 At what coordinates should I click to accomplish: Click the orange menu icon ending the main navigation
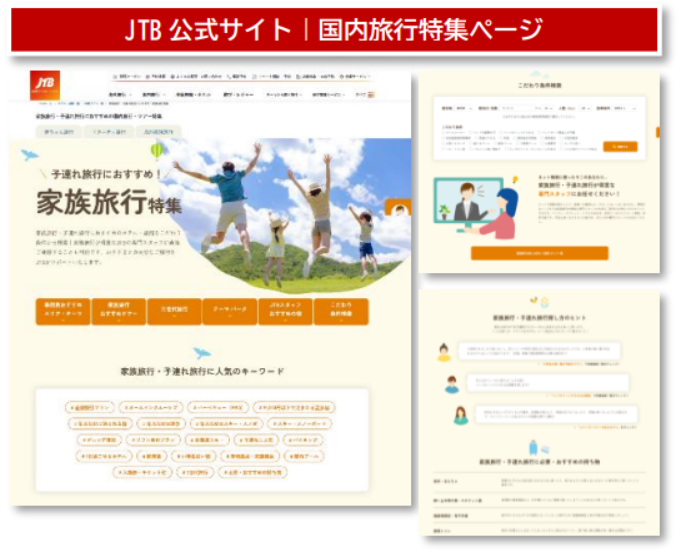[371, 94]
